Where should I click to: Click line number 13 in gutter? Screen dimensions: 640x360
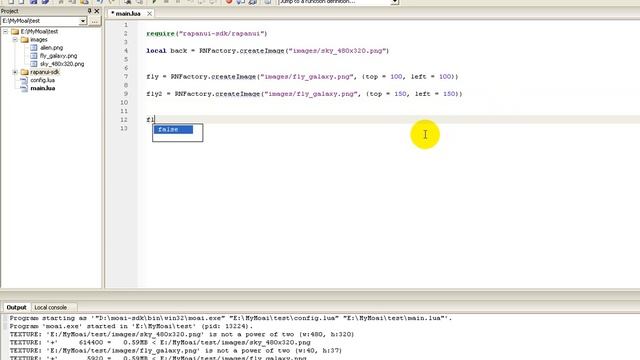124,128
